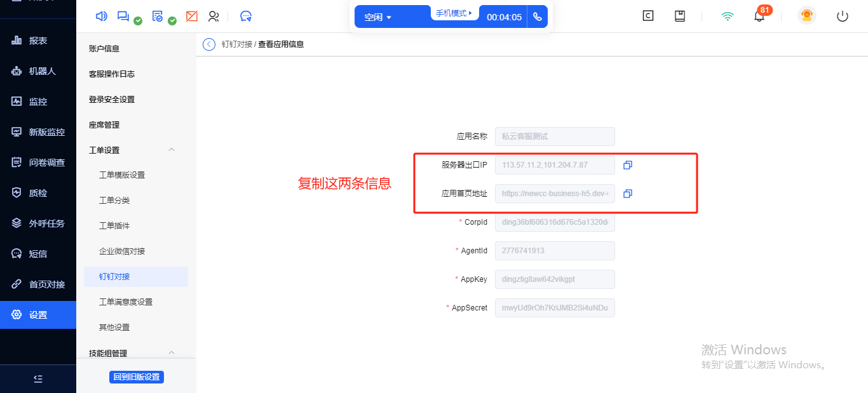
Task: Click the AgentId input field
Action: point(555,251)
